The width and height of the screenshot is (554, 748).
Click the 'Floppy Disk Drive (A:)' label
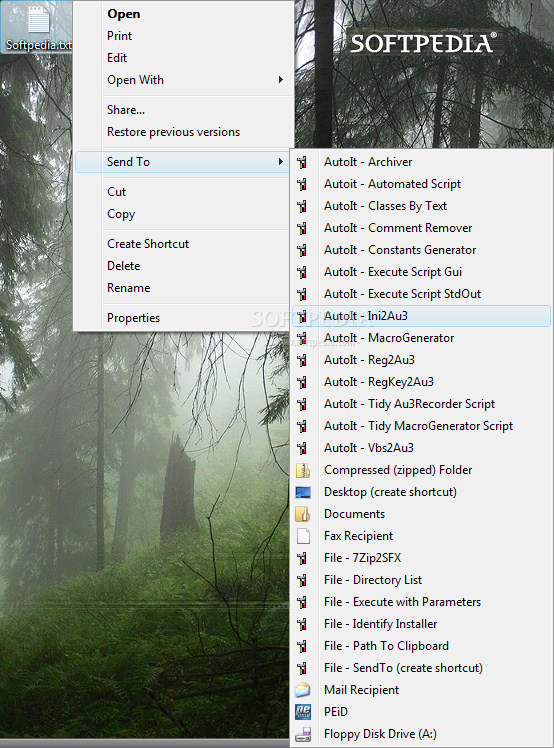coord(380,734)
